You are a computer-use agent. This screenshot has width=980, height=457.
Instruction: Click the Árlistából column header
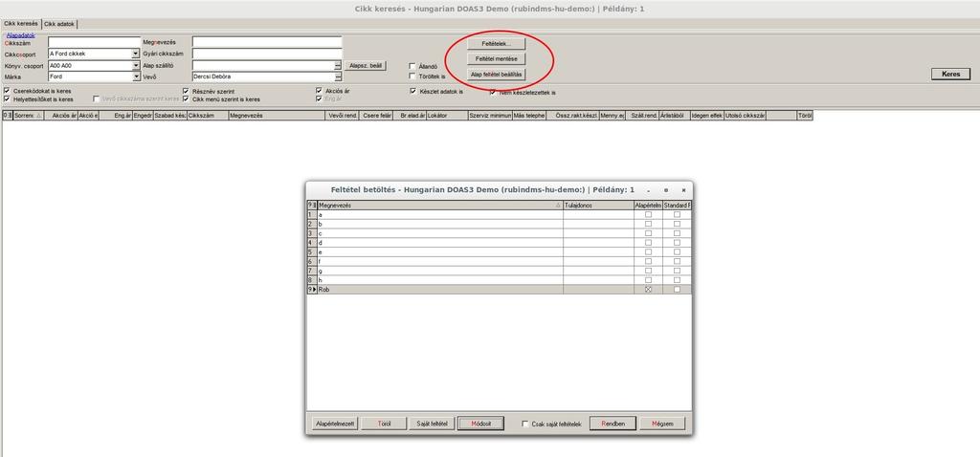[x=675, y=116]
